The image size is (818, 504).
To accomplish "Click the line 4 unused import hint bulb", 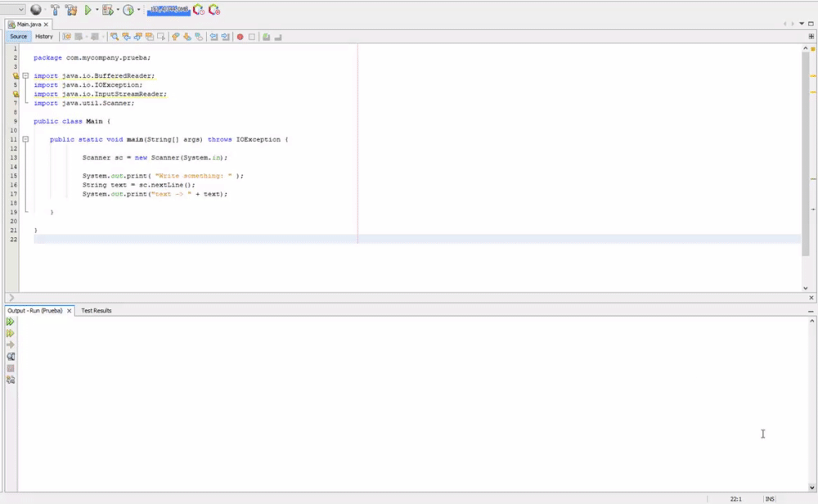I will tap(16, 75).
